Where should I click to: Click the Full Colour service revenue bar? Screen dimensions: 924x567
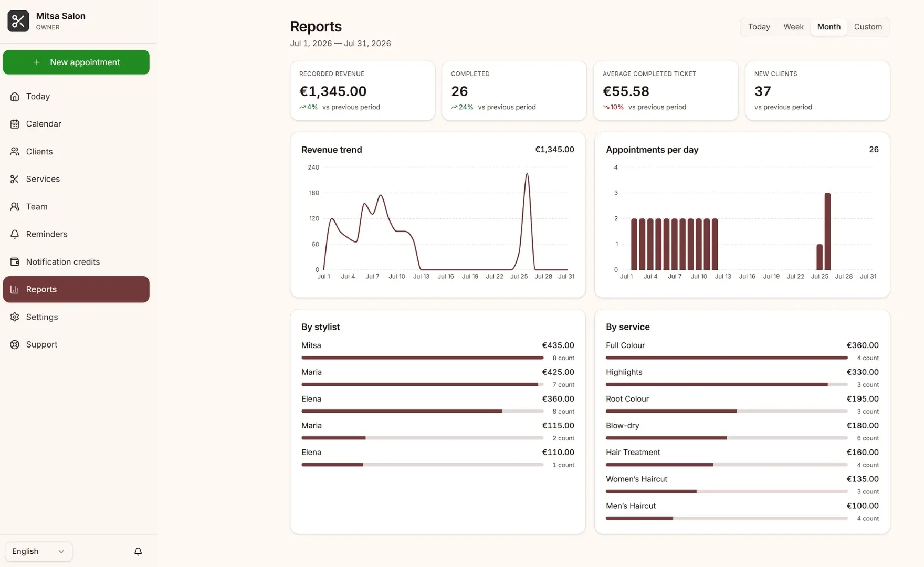[727, 358]
